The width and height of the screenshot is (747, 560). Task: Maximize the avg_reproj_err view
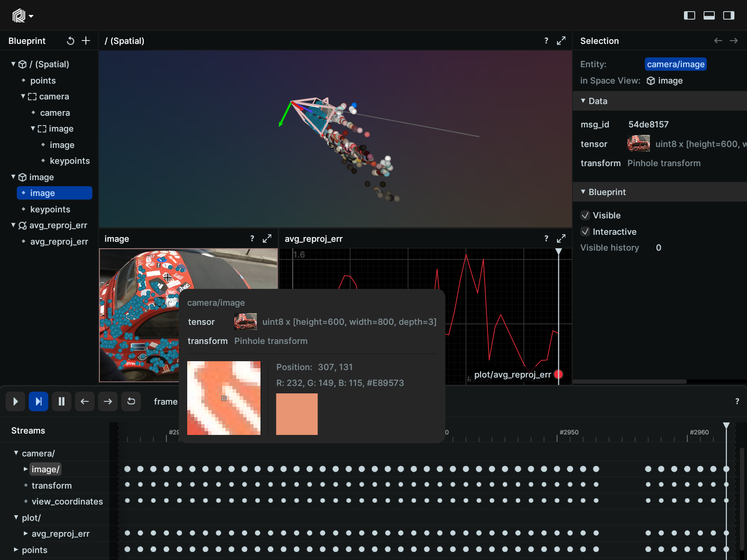click(x=561, y=238)
